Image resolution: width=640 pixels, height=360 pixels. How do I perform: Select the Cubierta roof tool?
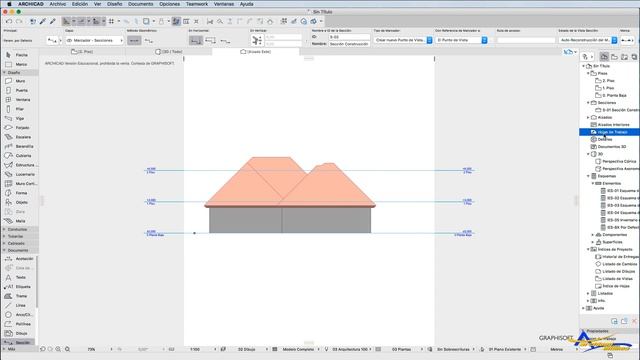(x=19, y=156)
